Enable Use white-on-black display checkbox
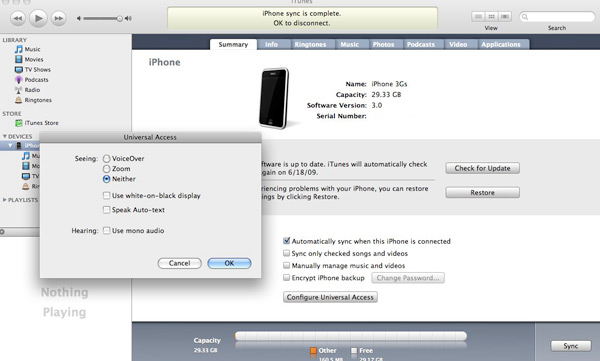Image resolution: width=600 pixels, height=361 pixels. pos(106,196)
